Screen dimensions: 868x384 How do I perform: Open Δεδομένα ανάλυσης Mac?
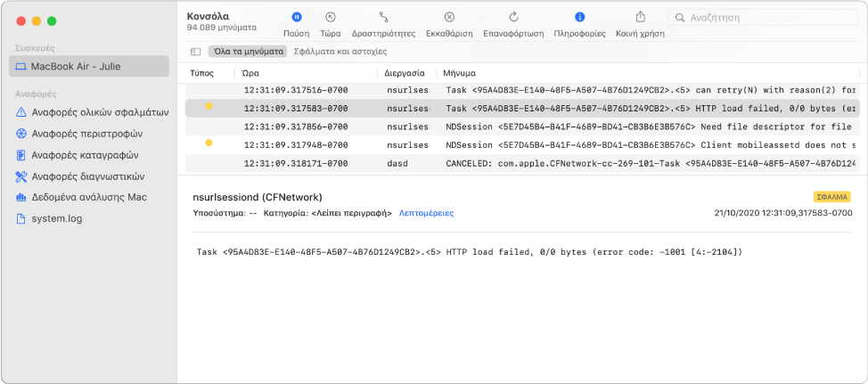pos(81,197)
